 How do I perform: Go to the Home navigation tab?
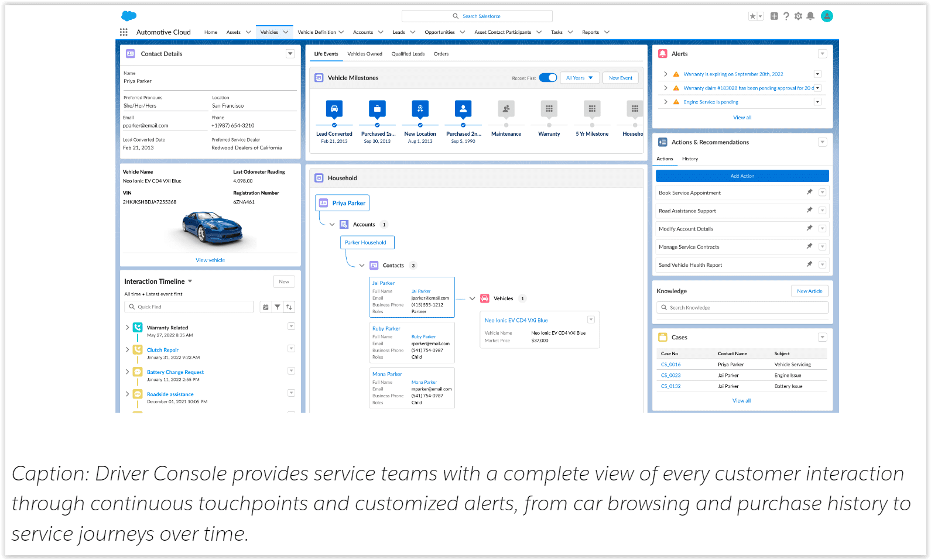point(211,32)
